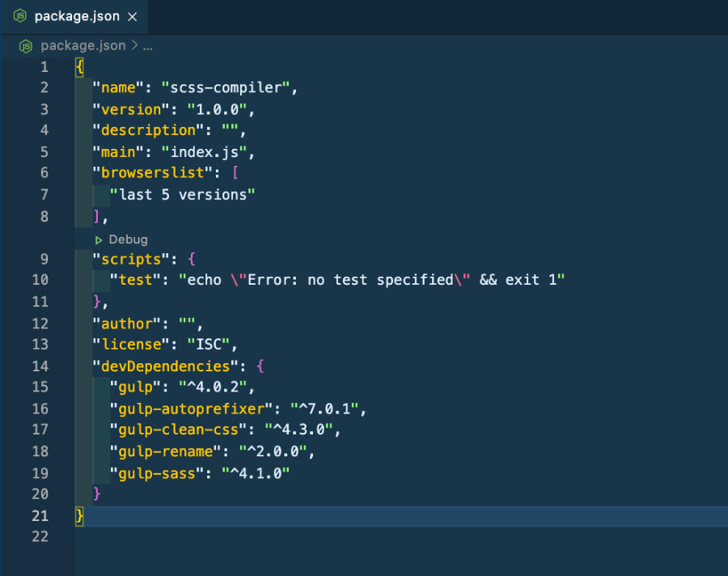Click the "^4.3.0" value
The width and height of the screenshot is (728, 576).
298,430
